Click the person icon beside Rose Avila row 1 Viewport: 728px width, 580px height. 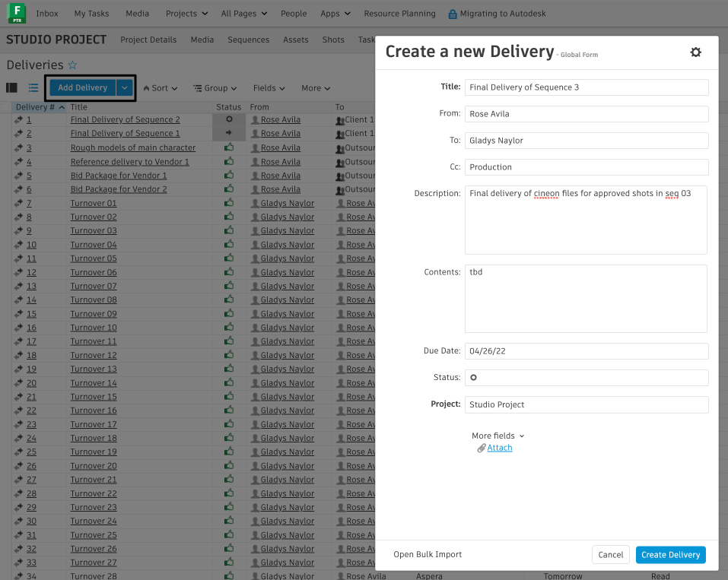pyautogui.click(x=255, y=119)
